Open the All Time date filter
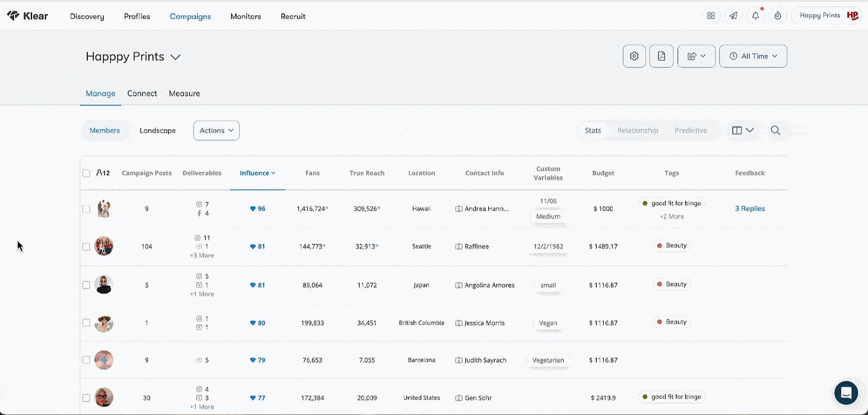 tap(753, 56)
